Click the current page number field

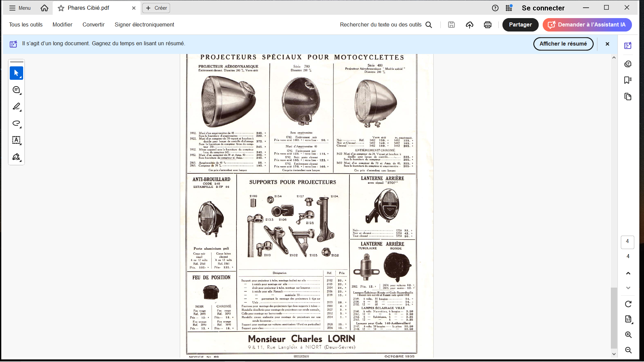point(627,242)
